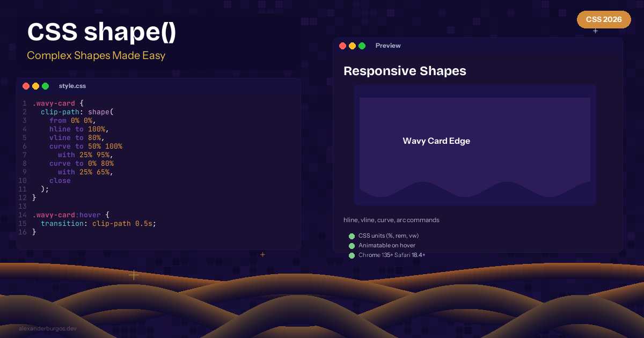Viewport: 644px width, 338px height.
Task: Click 'transition: clip-path 0.5s;' code line
Action: 99,223
